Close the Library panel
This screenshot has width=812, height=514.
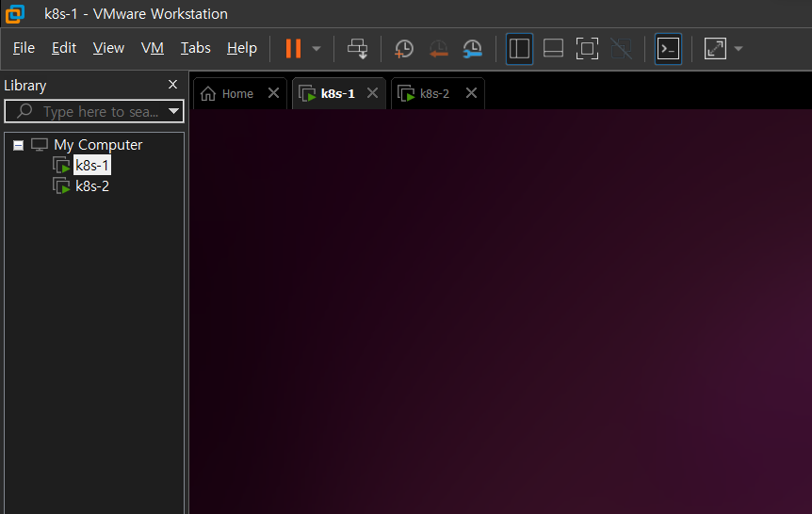pyautogui.click(x=173, y=85)
